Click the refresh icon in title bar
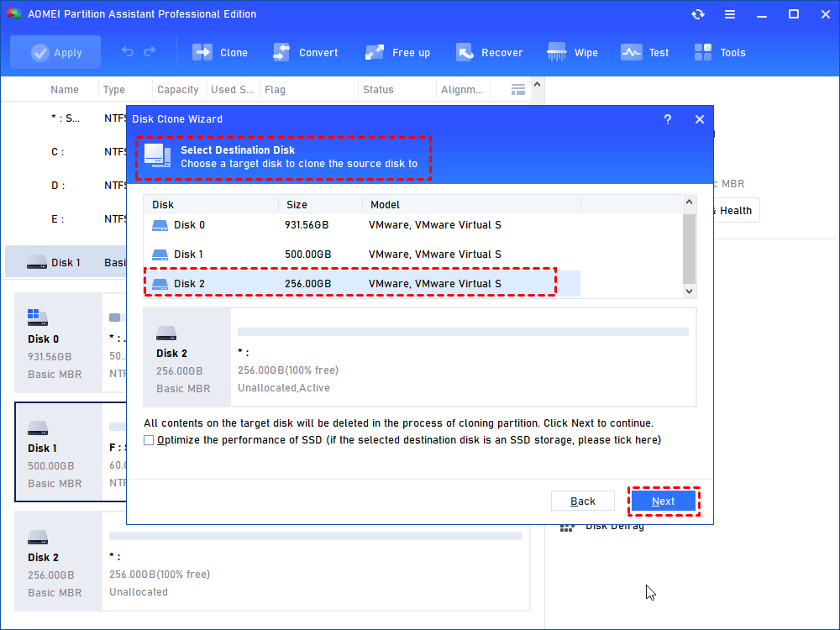Image resolution: width=840 pixels, height=630 pixels. (x=697, y=14)
